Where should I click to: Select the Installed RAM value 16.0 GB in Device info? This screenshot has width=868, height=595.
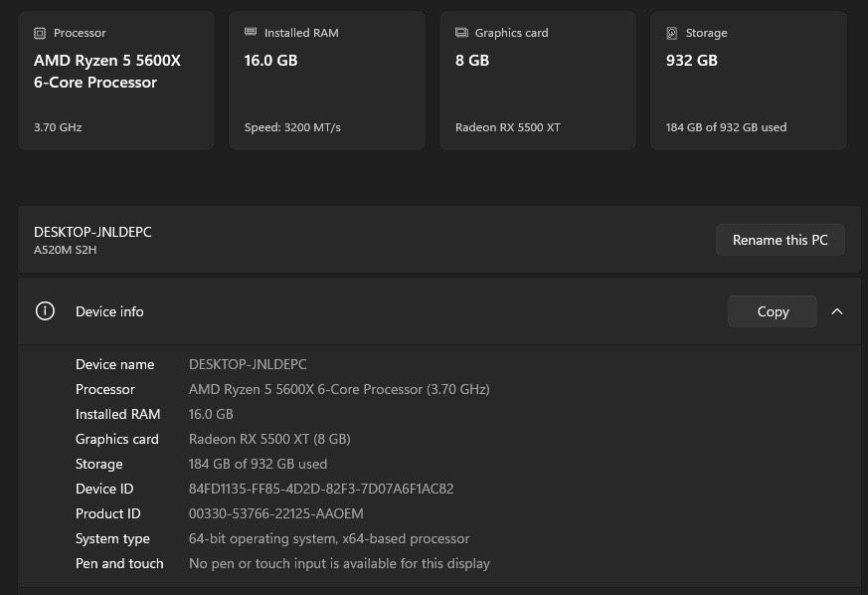211,414
